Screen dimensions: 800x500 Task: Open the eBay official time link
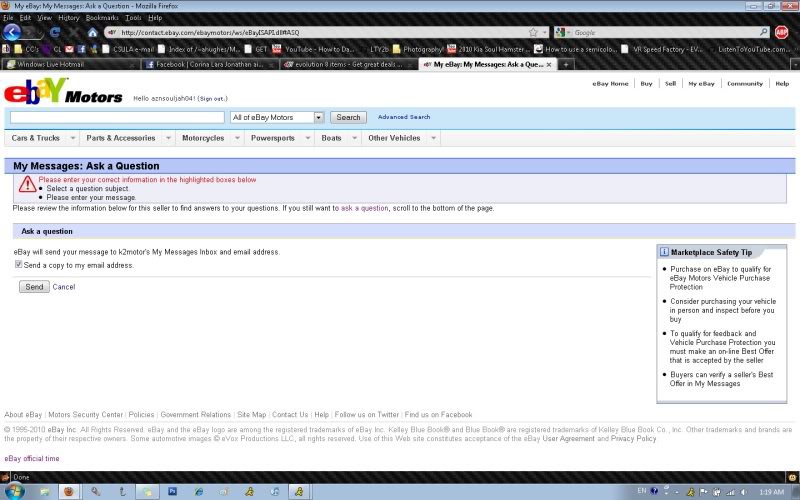pos(32,458)
